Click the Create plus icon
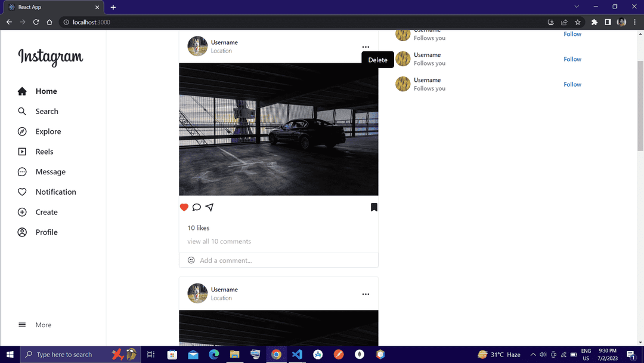Viewport: 644px width, 363px height. coord(22,212)
